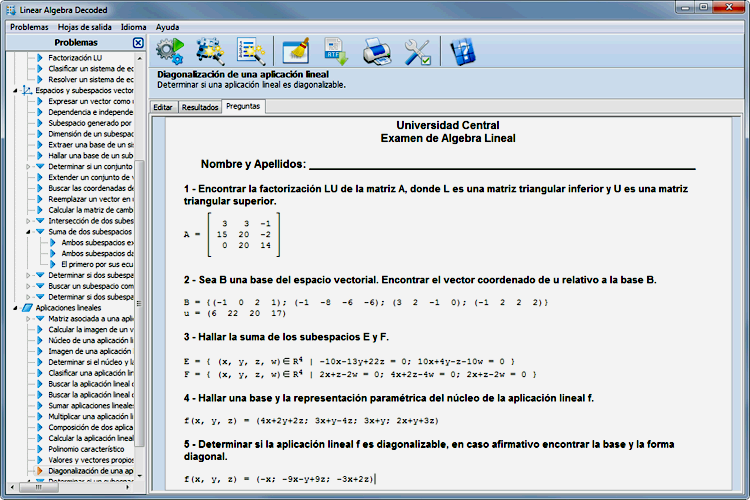Switch to the Resultados tab
The height and width of the screenshot is (500, 750).
[200, 107]
